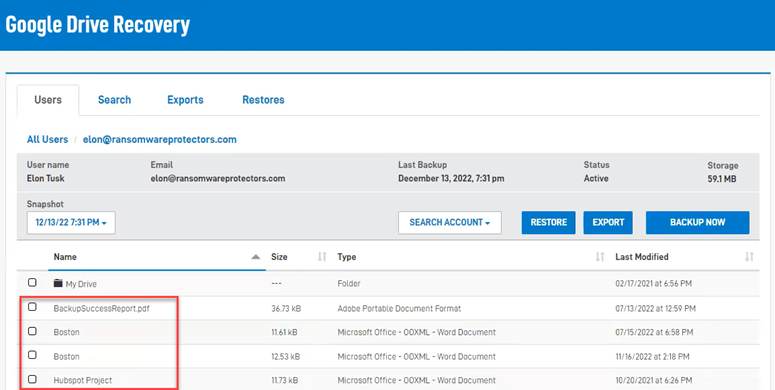
Task: Open the Snapshot date dropdown
Action: [x=71, y=222]
